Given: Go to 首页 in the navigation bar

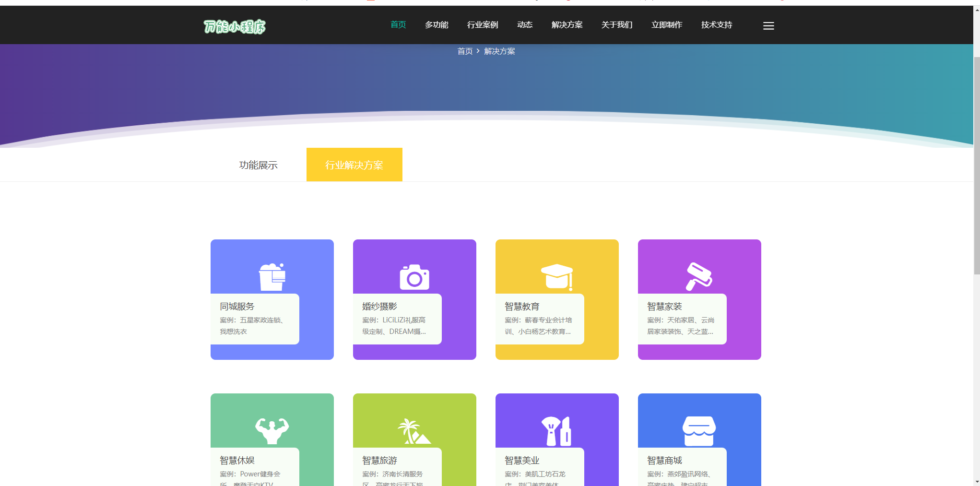Looking at the screenshot, I should pos(398,25).
